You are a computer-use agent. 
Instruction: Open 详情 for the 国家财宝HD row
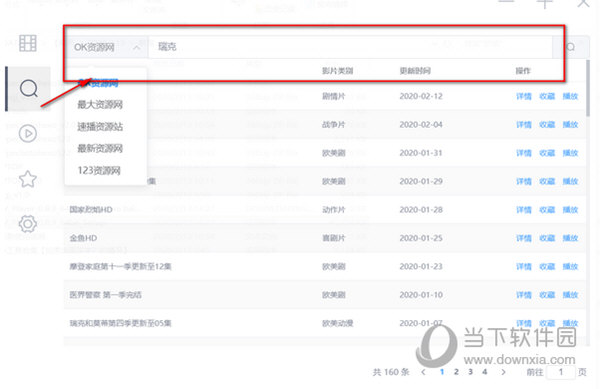524,210
